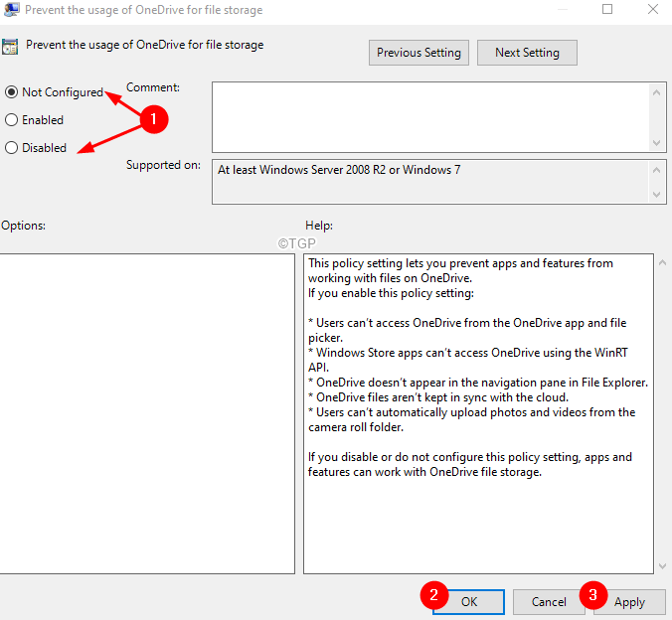Cancel the policy dialog
672x620 pixels.
[549, 601]
